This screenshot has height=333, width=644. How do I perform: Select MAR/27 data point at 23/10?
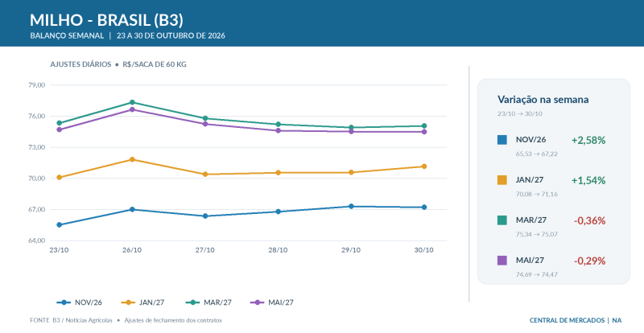(59, 123)
